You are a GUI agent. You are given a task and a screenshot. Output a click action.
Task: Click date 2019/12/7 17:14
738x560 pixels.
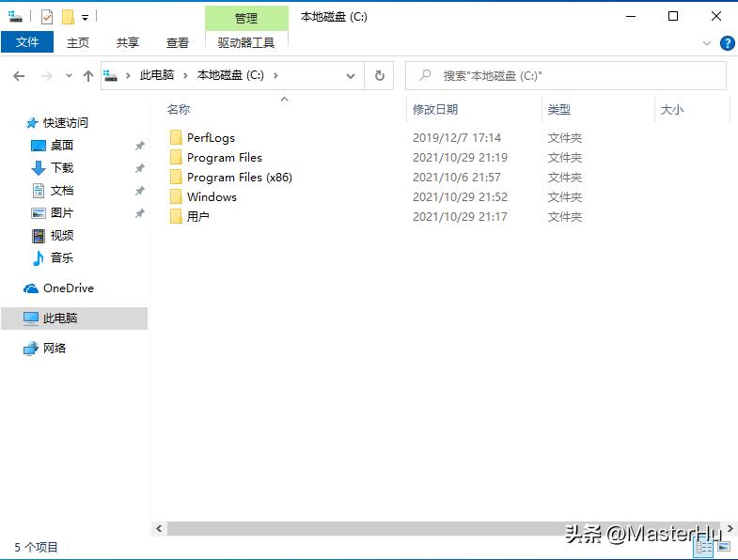pyautogui.click(x=457, y=138)
